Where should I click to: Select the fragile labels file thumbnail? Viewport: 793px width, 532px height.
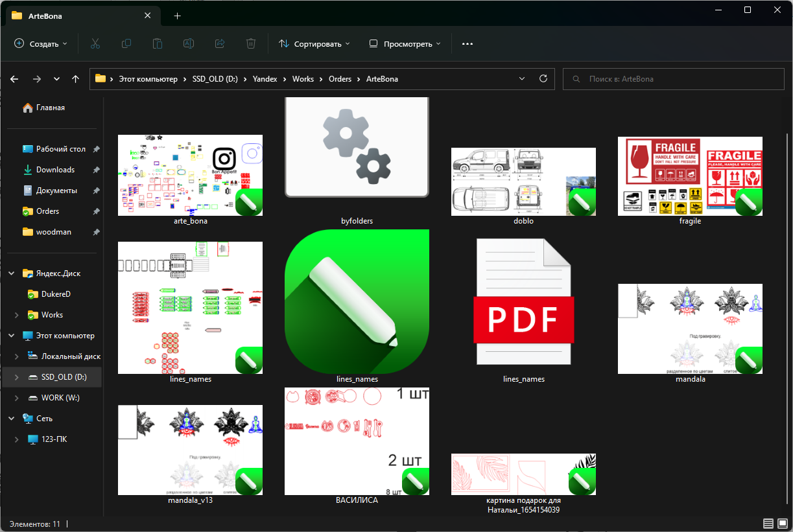690,176
